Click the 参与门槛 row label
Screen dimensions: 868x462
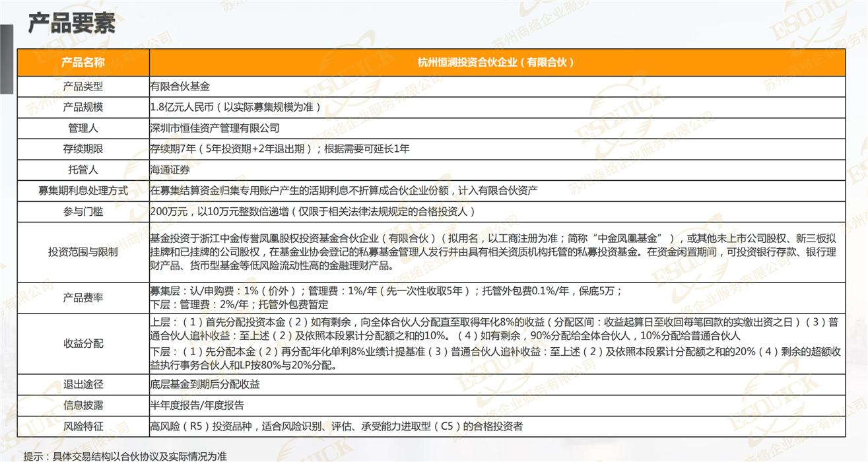83,213
